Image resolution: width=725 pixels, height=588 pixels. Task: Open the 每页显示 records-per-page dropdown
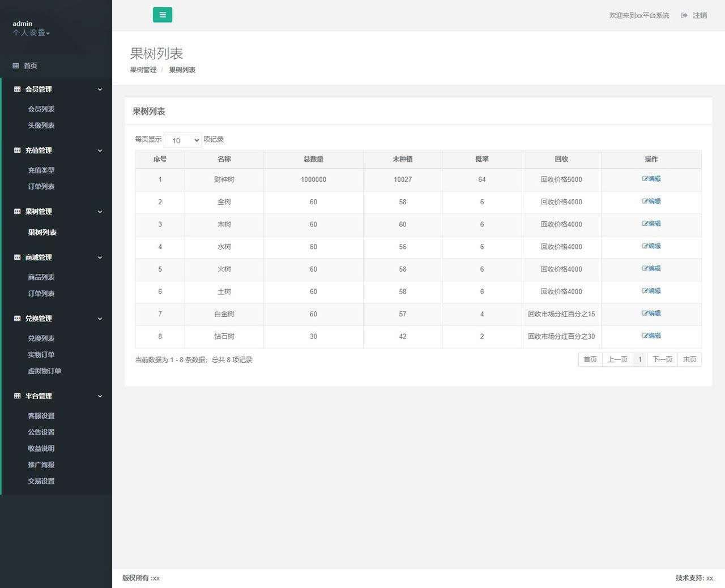click(183, 140)
